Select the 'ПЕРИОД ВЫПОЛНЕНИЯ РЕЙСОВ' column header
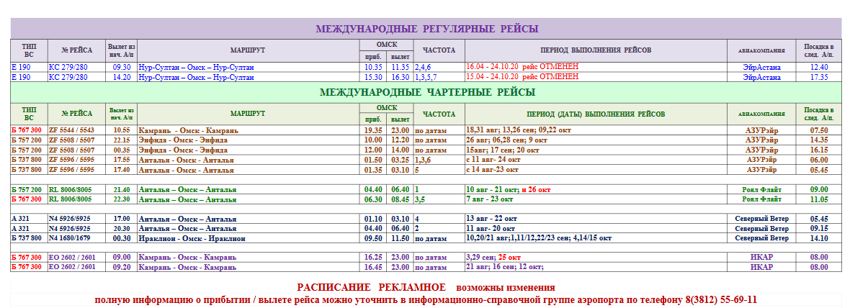868x308 pixels. click(x=596, y=50)
